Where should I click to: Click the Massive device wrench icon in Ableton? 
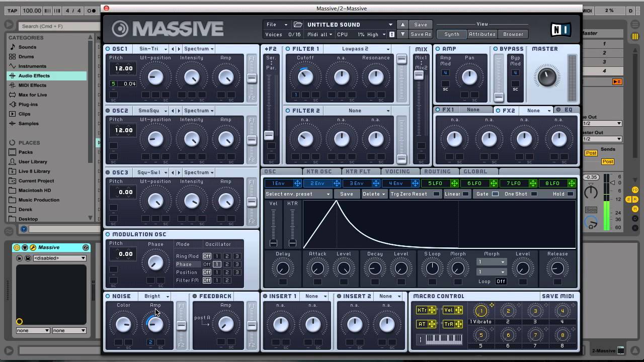coord(33,247)
